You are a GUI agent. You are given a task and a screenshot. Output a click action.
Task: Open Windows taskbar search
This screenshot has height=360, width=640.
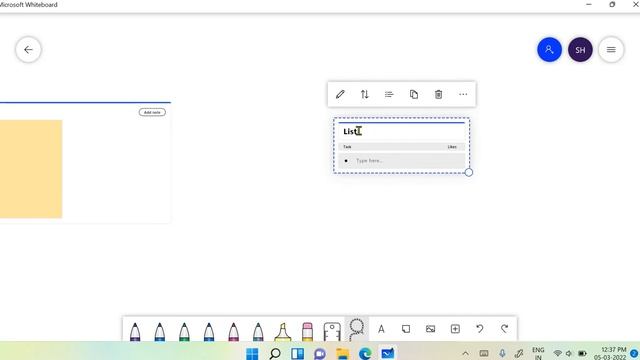275,353
